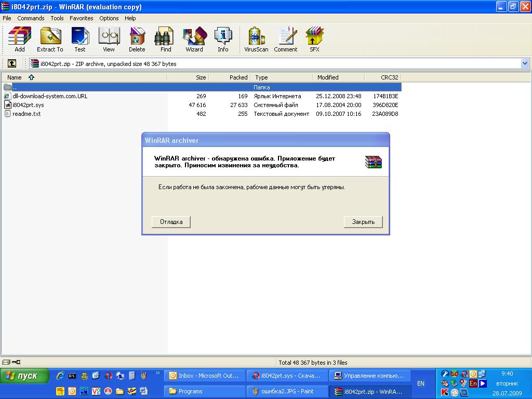Click the Закрыть button in error dialog
Image resolution: width=532 pixels, height=399 pixels.
[x=363, y=222]
